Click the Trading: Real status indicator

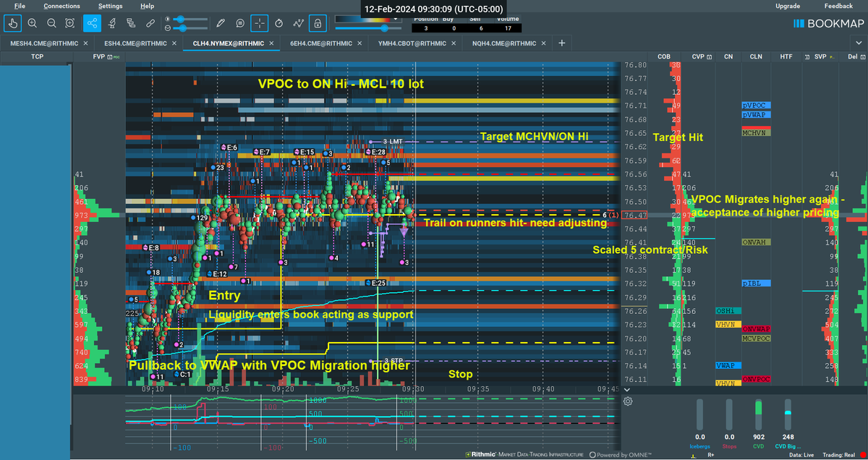[840, 453]
